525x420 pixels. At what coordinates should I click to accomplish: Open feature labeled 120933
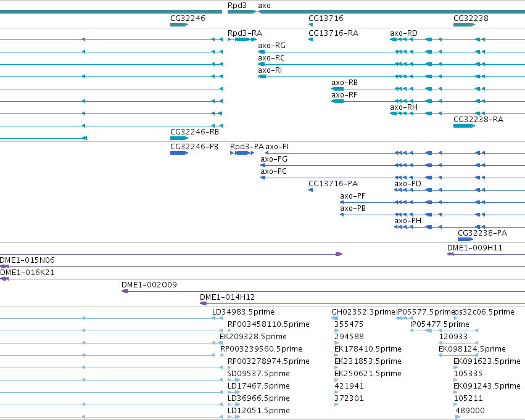[x=453, y=337]
